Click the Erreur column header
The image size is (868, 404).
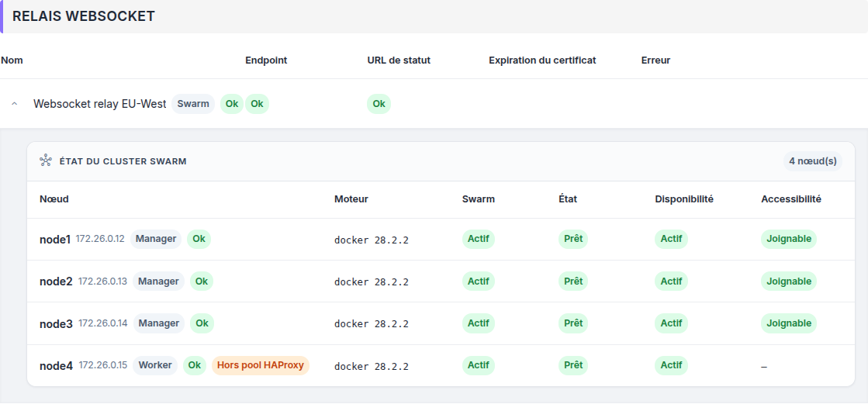click(x=656, y=60)
